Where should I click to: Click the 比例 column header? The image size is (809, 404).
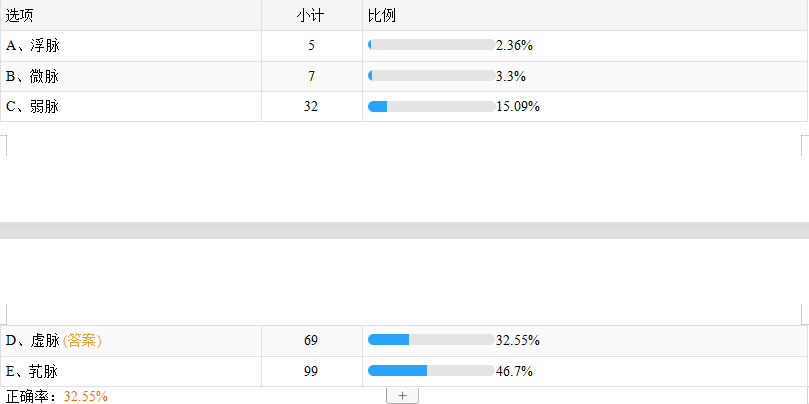tap(380, 15)
